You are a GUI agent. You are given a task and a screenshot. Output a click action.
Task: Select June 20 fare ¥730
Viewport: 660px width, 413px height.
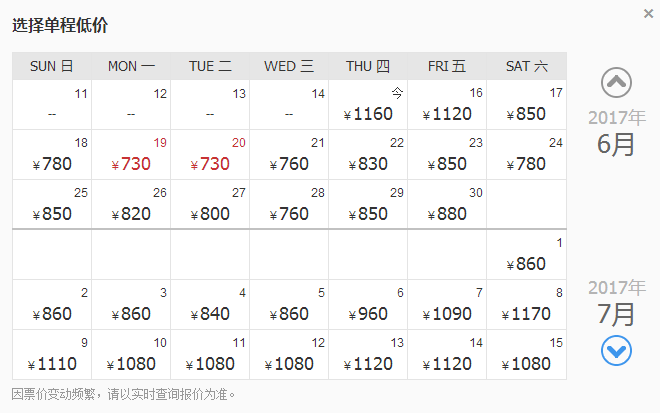[210, 155]
